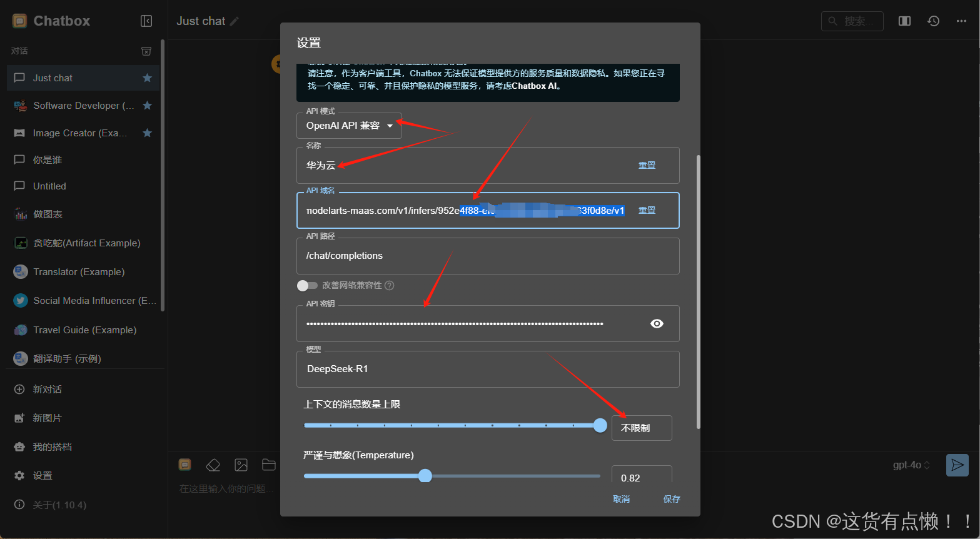
Task: Edit the Just chat title pencil icon
Action: point(235,21)
